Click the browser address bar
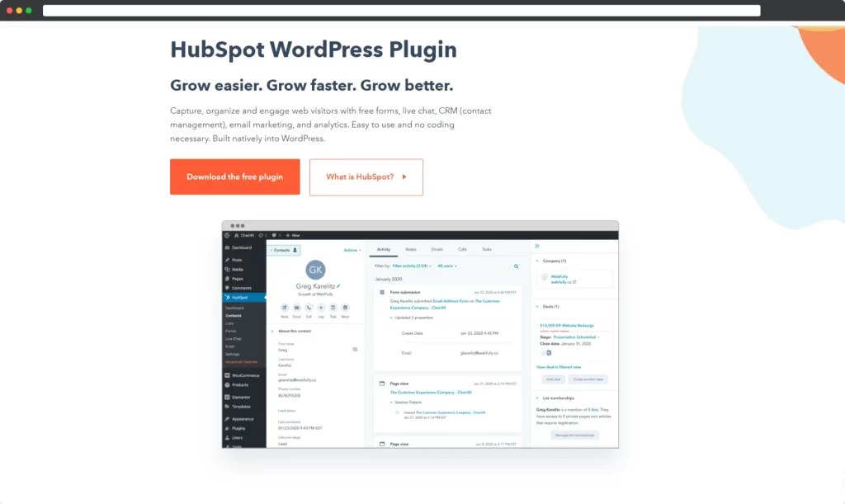The height and width of the screenshot is (504, 845). pyautogui.click(x=402, y=10)
